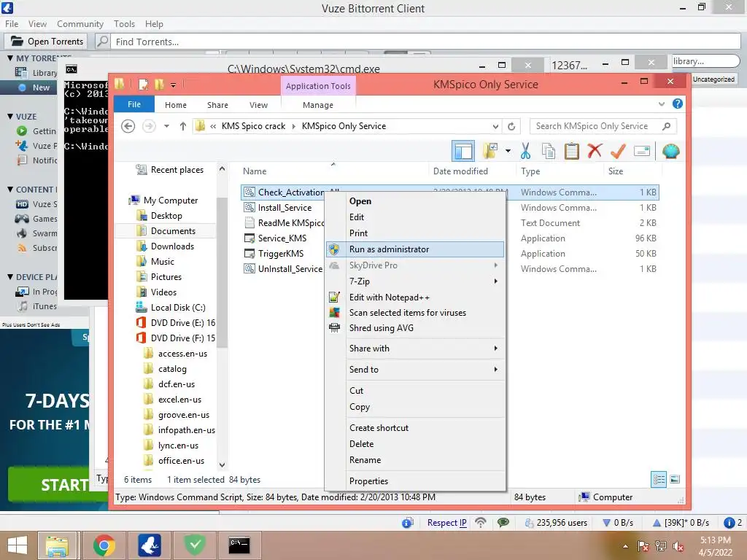Click the Find Torrents input field
747x560 pixels.
(425, 42)
